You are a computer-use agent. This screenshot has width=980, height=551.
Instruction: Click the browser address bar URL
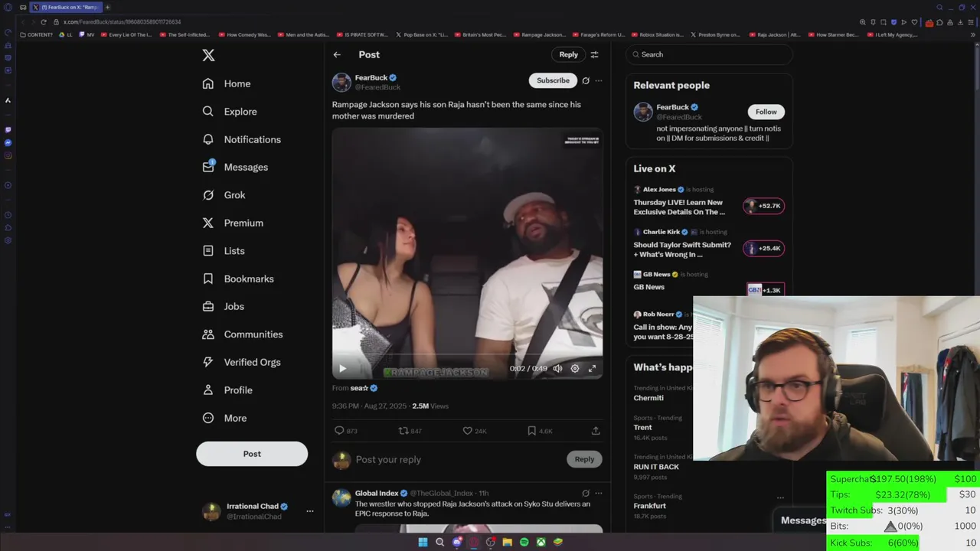122,22
